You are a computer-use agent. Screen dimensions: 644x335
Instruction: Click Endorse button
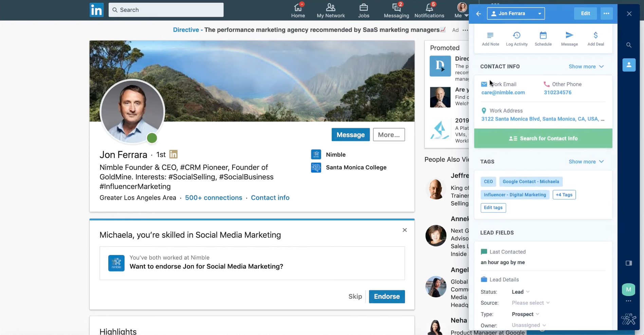coord(387,297)
